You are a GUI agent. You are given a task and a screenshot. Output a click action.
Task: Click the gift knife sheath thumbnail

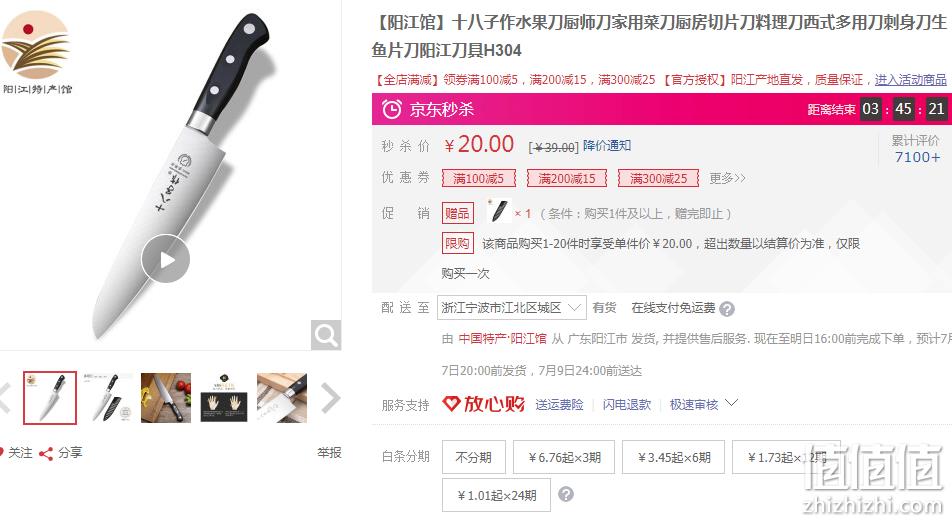pyautogui.click(x=498, y=212)
